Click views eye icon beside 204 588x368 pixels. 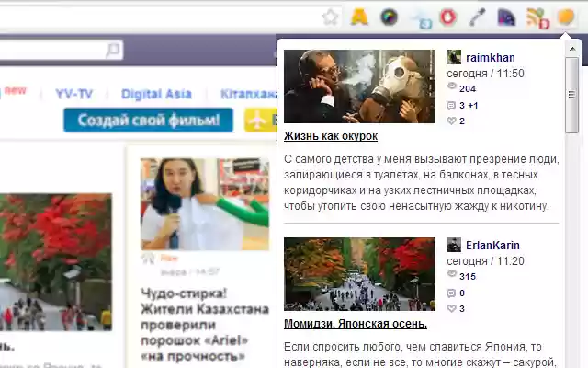point(451,86)
